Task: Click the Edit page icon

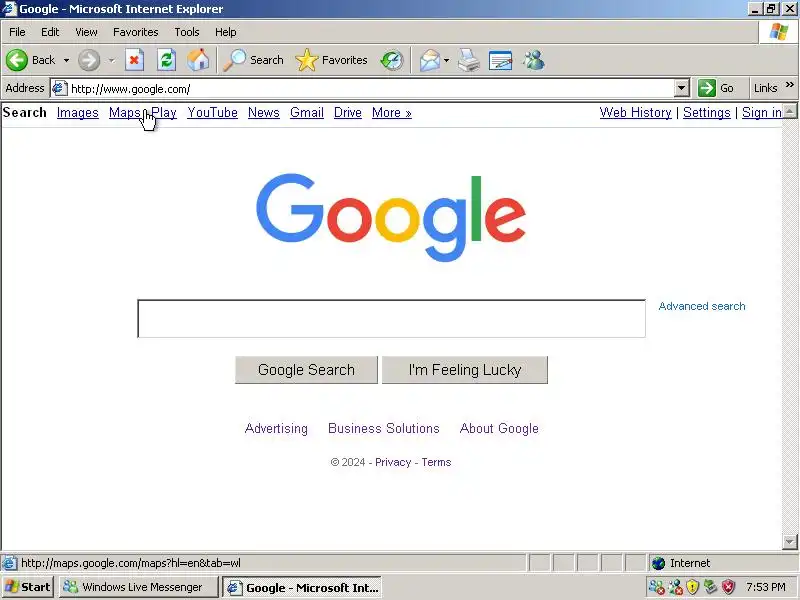Action: (501, 60)
